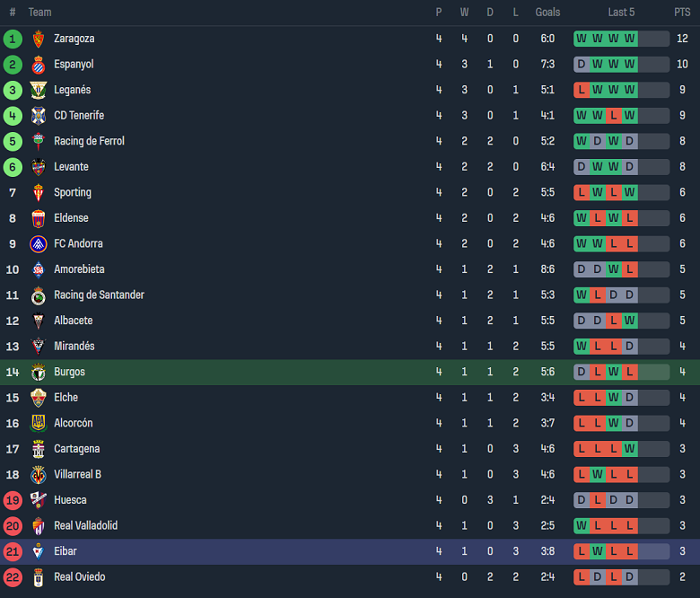Click the Espanyol club crest icon
The image size is (700, 598).
(x=38, y=65)
